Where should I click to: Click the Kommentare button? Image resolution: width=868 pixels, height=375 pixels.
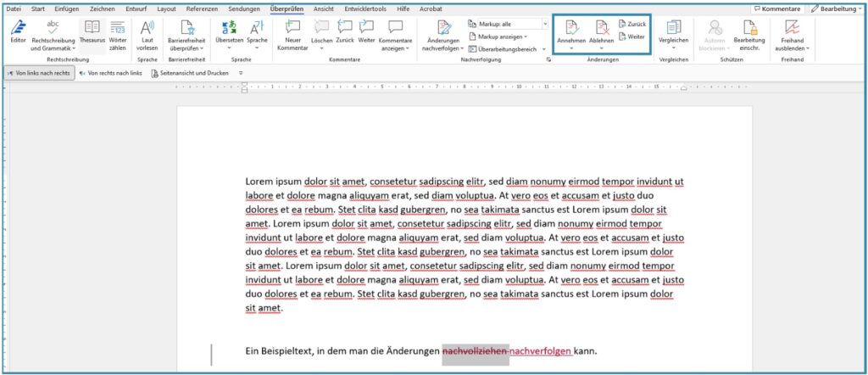click(778, 8)
